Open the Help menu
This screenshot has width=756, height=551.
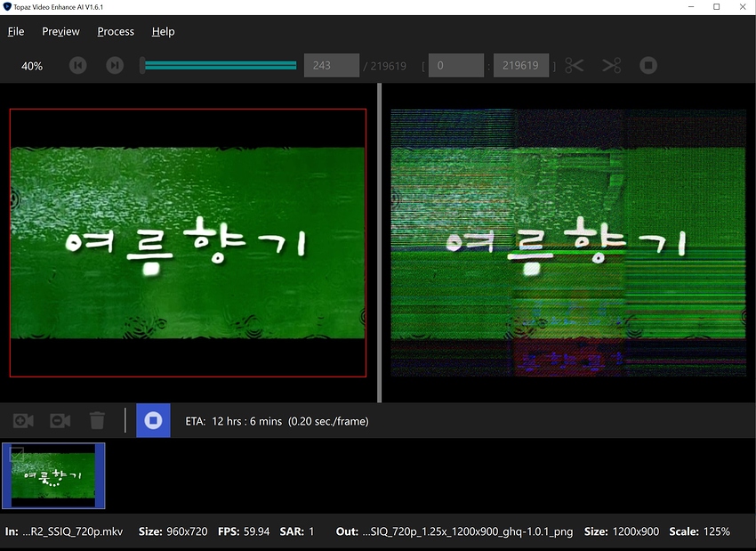(163, 31)
